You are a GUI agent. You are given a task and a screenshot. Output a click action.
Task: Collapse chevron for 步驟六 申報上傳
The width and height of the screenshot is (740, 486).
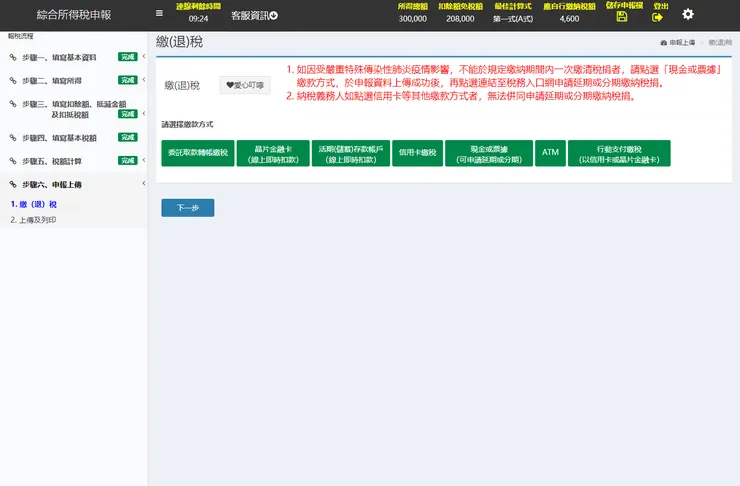pos(143,183)
